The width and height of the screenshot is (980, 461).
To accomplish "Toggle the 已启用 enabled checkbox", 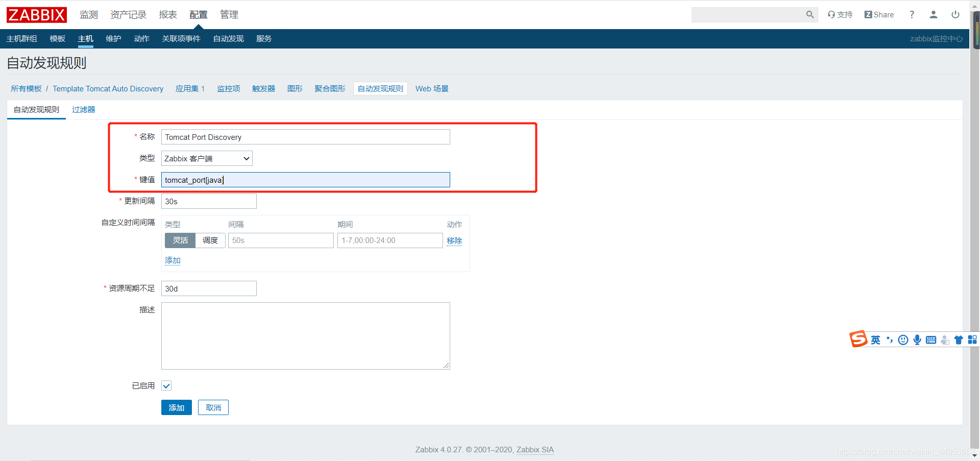I will pyautogui.click(x=166, y=386).
